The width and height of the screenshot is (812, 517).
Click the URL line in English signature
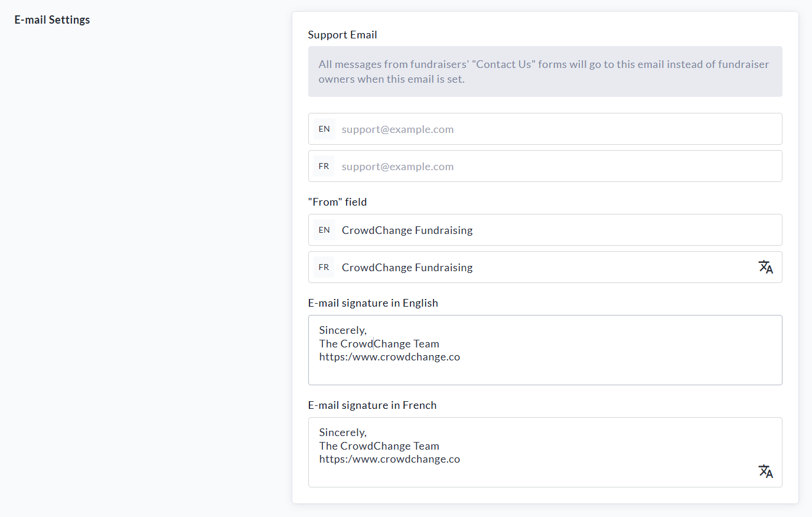coord(390,357)
